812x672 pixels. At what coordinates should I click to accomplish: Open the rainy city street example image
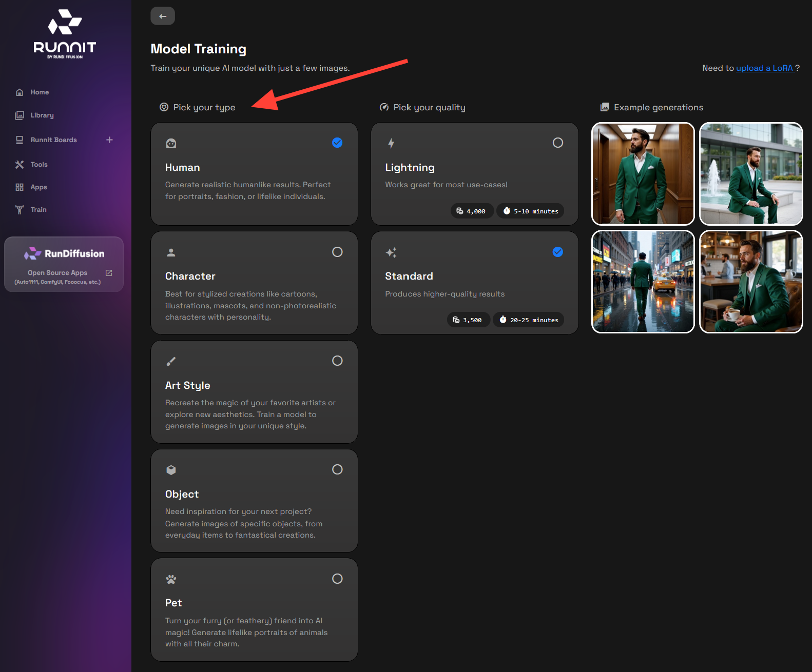(x=643, y=282)
